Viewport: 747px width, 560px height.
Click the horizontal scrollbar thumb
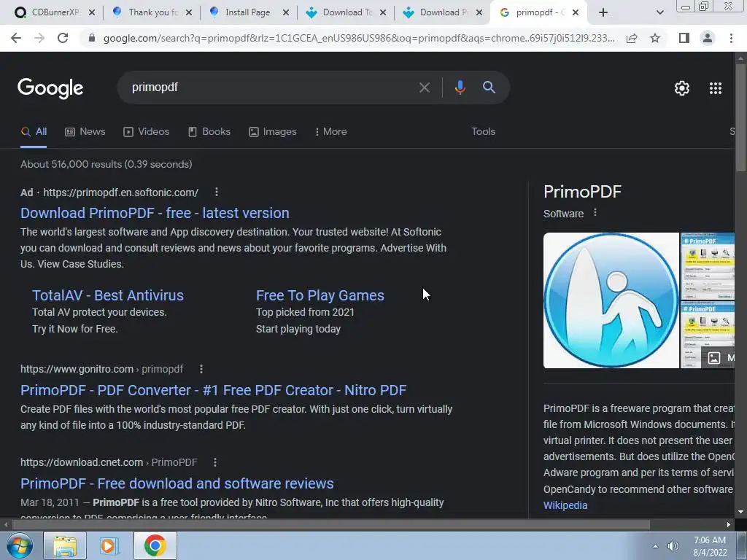[x=331, y=525]
